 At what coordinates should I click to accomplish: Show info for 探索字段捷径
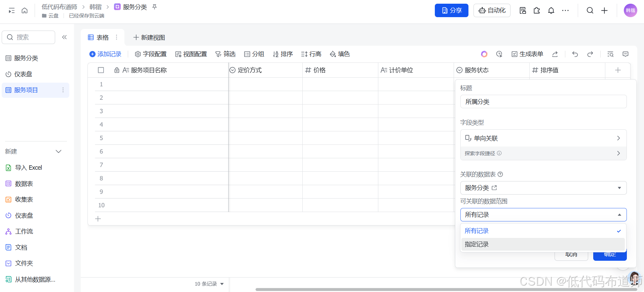coord(499,153)
